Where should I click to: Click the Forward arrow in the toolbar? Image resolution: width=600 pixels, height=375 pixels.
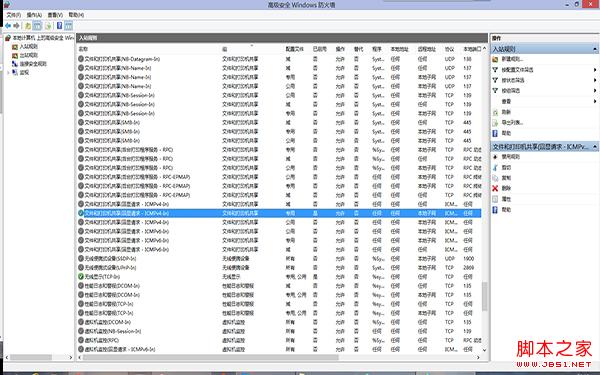(16, 26)
